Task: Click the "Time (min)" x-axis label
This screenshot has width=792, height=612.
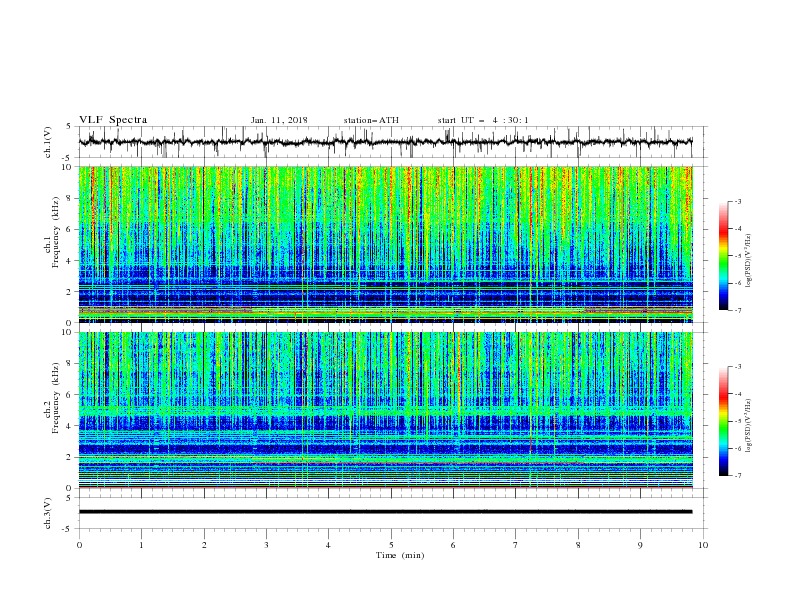Action: point(400,555)
